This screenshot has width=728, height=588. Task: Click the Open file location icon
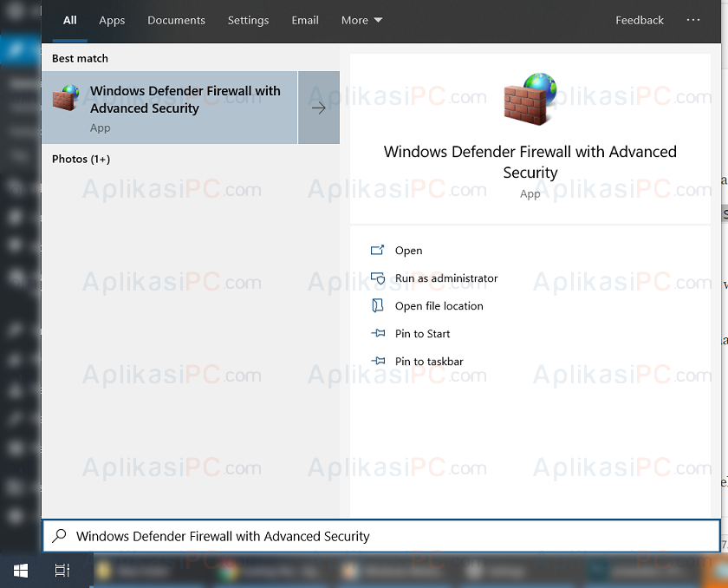378,305
